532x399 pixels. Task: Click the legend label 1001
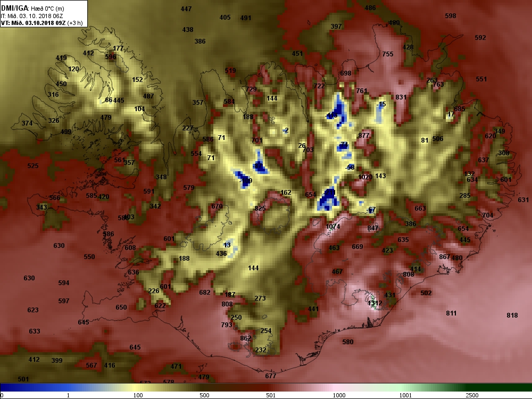pyautogui.click(x=405, y=395)
